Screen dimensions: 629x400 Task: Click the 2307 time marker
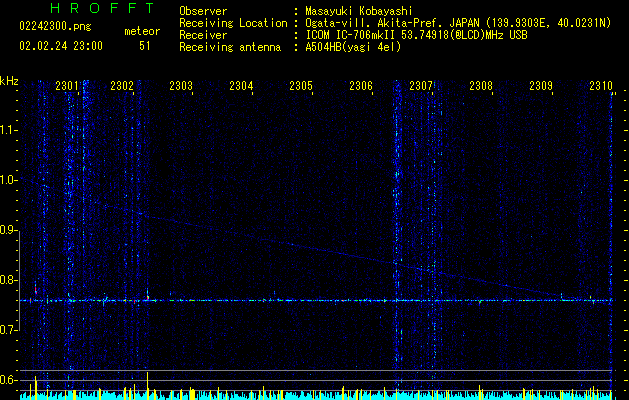pos(421,85)
